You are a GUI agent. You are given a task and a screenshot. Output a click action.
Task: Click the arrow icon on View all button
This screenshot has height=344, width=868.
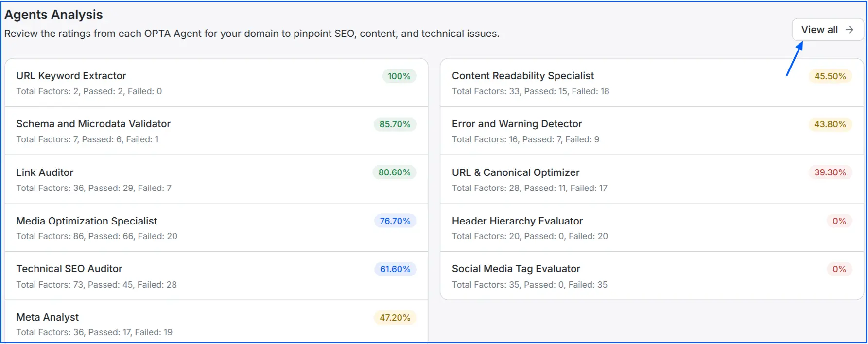coord(849,30)
